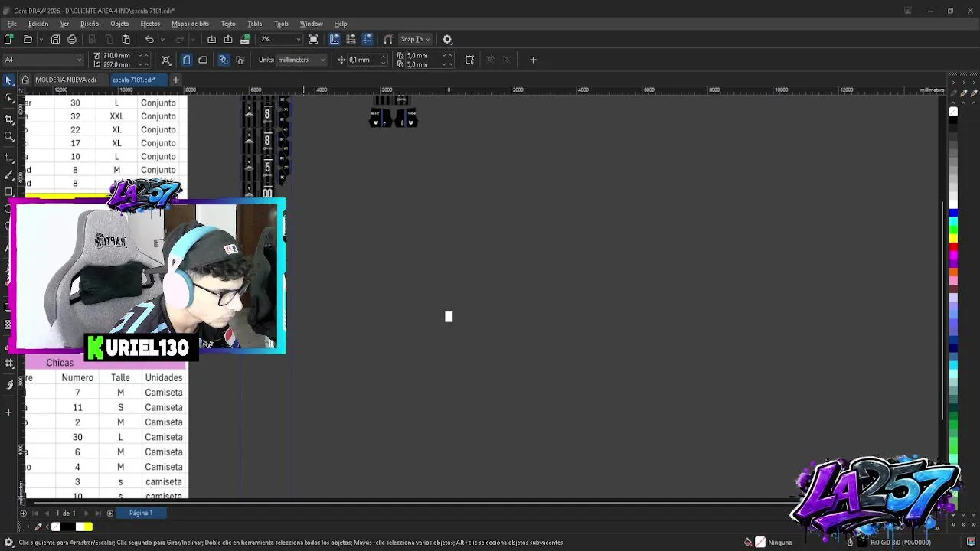Screen dimensions: 980x551
Task: Click the full-screen preview icon
Action: [x=314, y=39]
